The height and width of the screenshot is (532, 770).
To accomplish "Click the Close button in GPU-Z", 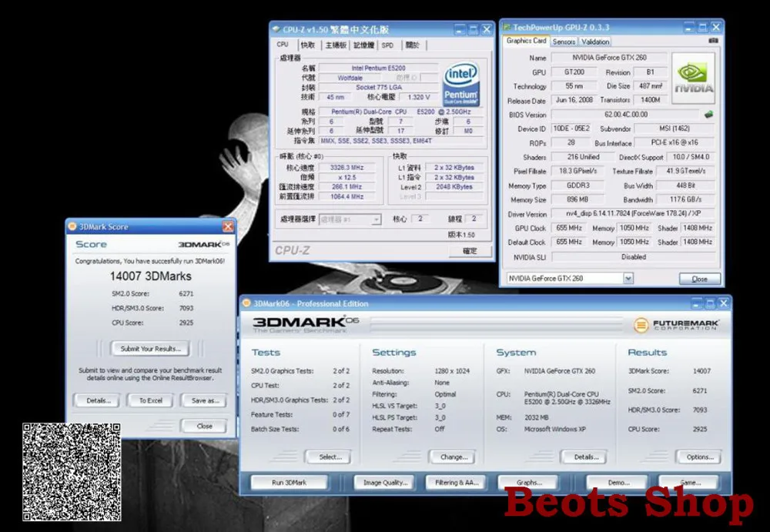I will point(700,279).
